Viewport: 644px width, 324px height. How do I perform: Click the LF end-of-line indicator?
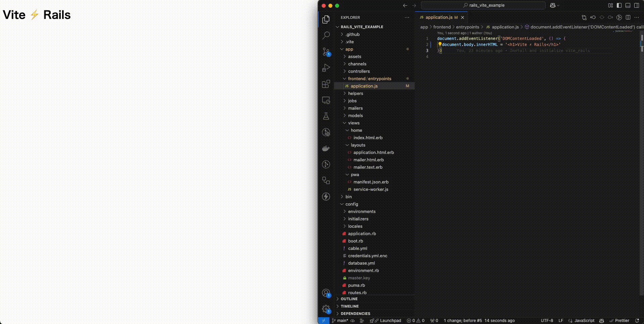pos(561,321)
